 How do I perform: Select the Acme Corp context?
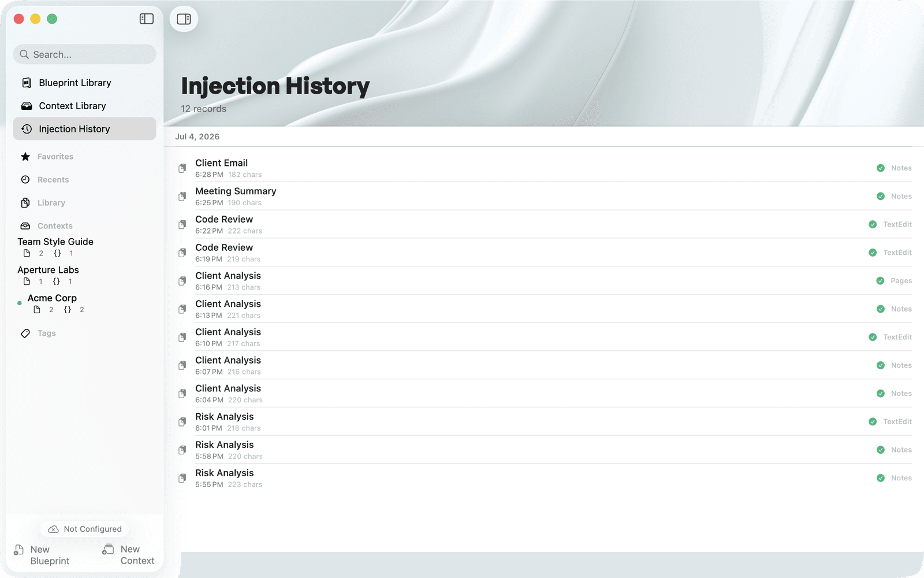tap(52, 303)
